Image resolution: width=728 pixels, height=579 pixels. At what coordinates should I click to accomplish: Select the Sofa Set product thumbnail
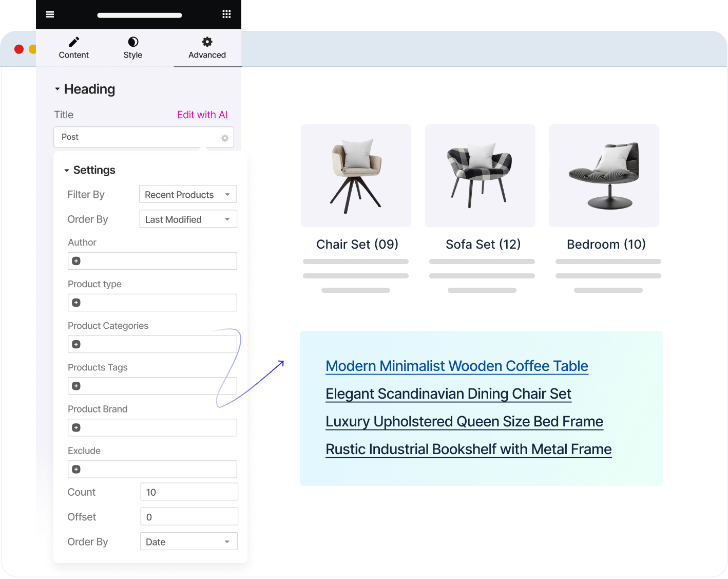point(480,175)
